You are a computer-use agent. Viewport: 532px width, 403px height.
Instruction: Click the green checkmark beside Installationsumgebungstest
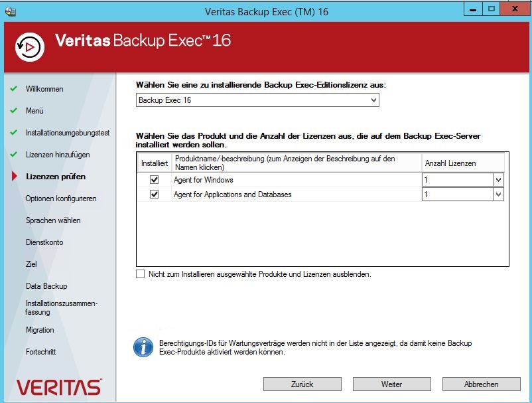(13, 133)
